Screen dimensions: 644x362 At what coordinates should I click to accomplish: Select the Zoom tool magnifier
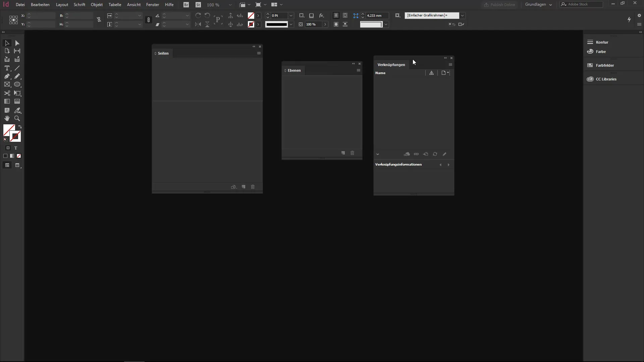click(x=17, y=118)
